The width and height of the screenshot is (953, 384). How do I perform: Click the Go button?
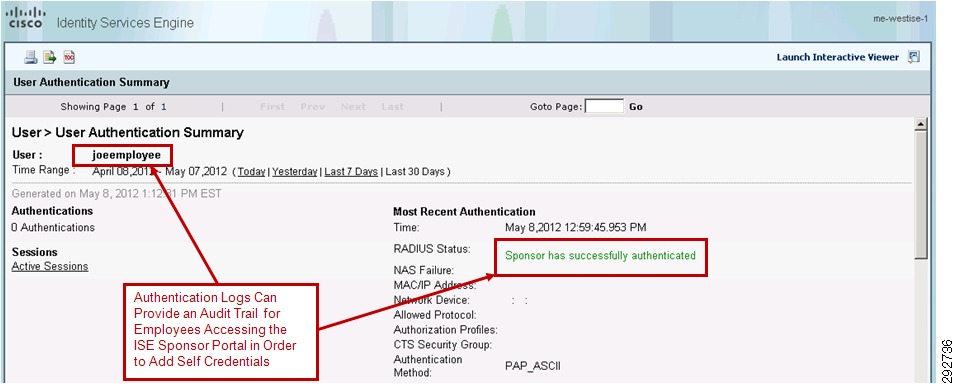tap(636, 106)
